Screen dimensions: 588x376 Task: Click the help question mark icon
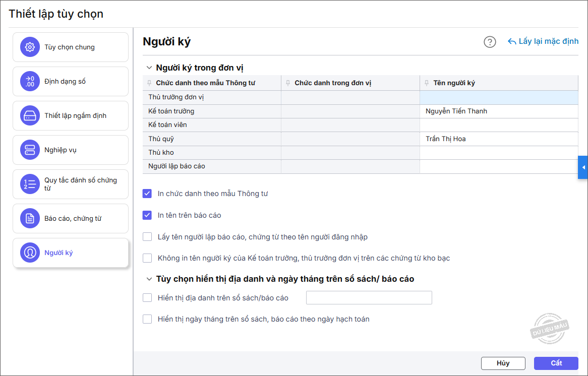[x=490, y=42]
